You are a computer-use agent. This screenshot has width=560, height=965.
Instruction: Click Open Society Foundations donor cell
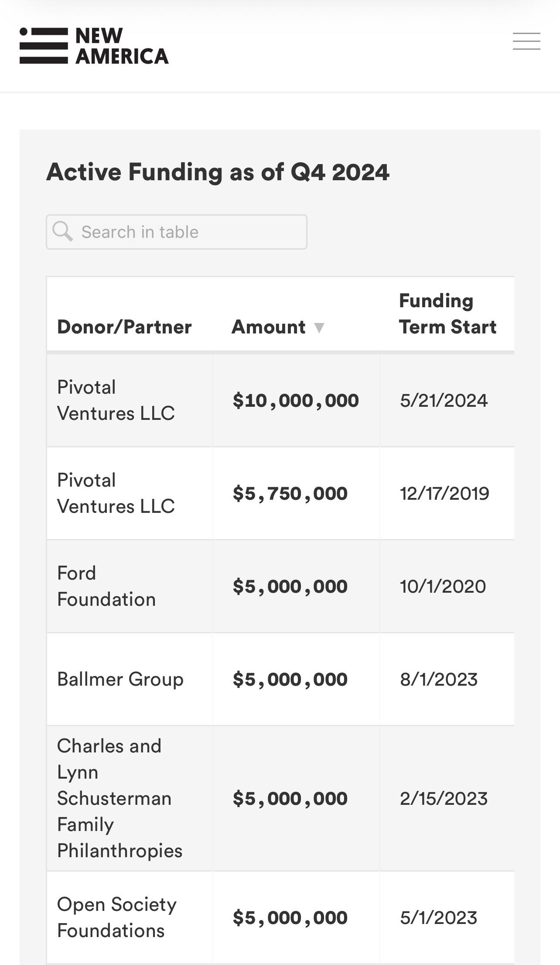click(116, 917)
